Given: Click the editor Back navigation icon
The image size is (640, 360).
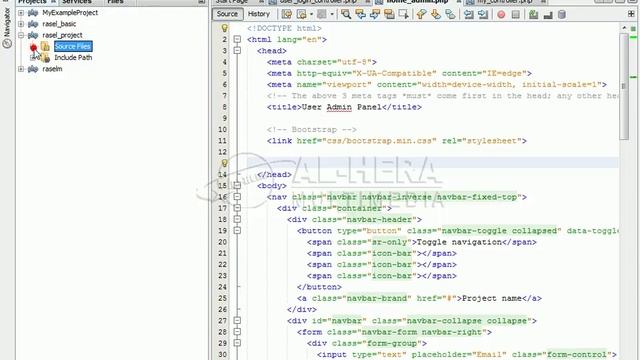Looking at the screenshot, I should tap(302, 15).
